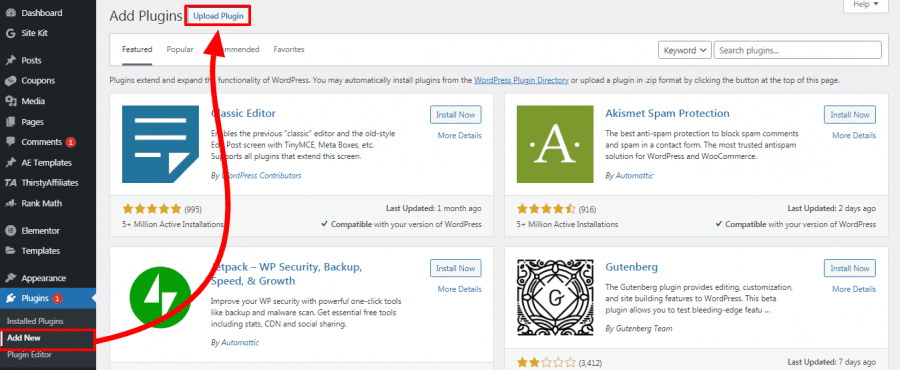The width and height of the screenshot is (900, 370).
Task: View More Details for Classic Editor
Action: point(460,136)
